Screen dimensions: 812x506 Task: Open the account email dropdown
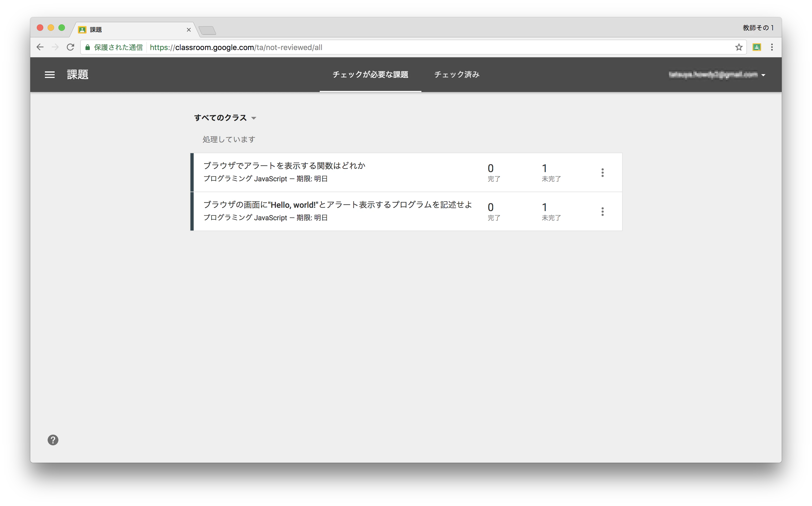[x=717, y=75]
